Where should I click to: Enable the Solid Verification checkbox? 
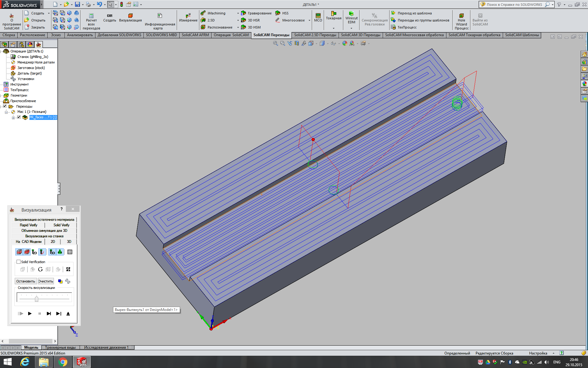point(19,262)
